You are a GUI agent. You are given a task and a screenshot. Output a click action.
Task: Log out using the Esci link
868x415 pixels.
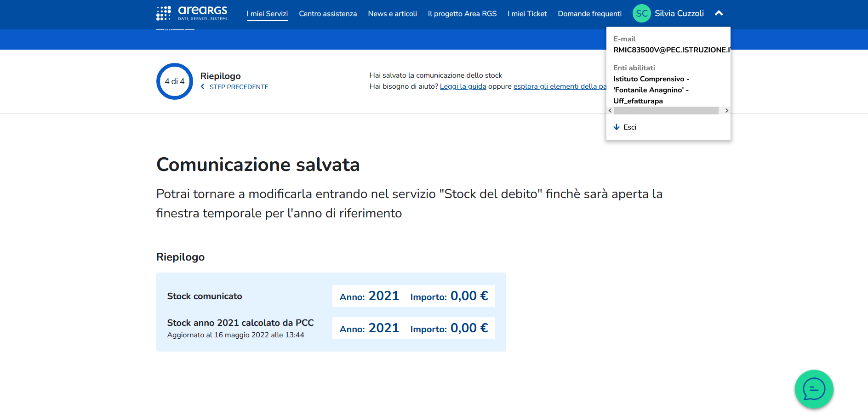tap(629, 127)
